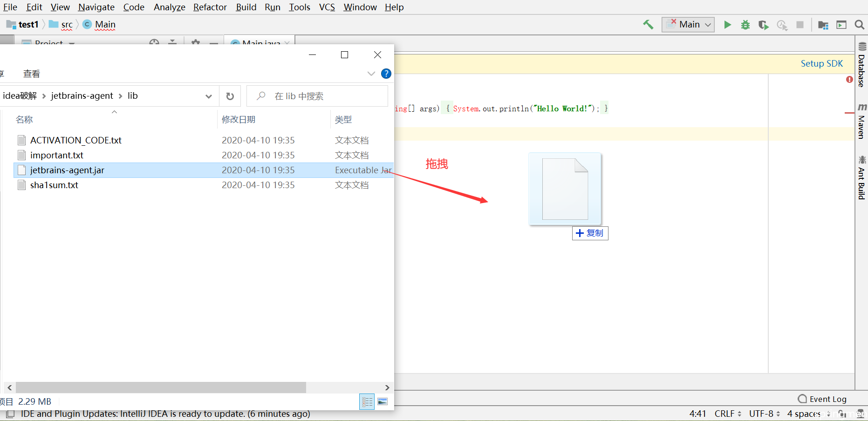Sort by 名称 column header
Viewport: 868px width, 421px height.
24,120
